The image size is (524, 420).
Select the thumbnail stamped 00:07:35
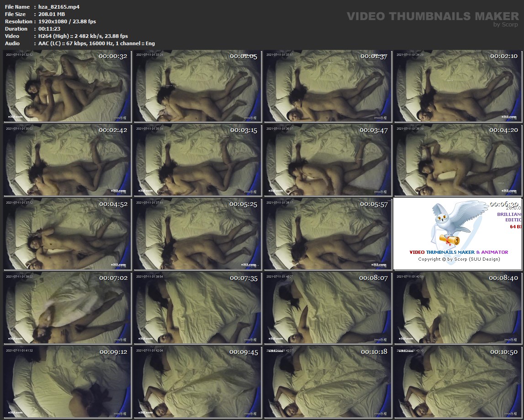click(198, 308)
